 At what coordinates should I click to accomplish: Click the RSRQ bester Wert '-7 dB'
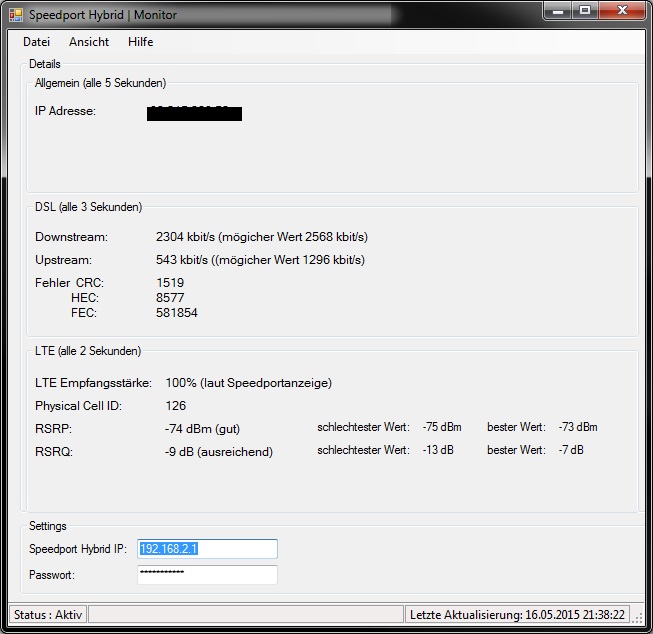coord(571,450)
